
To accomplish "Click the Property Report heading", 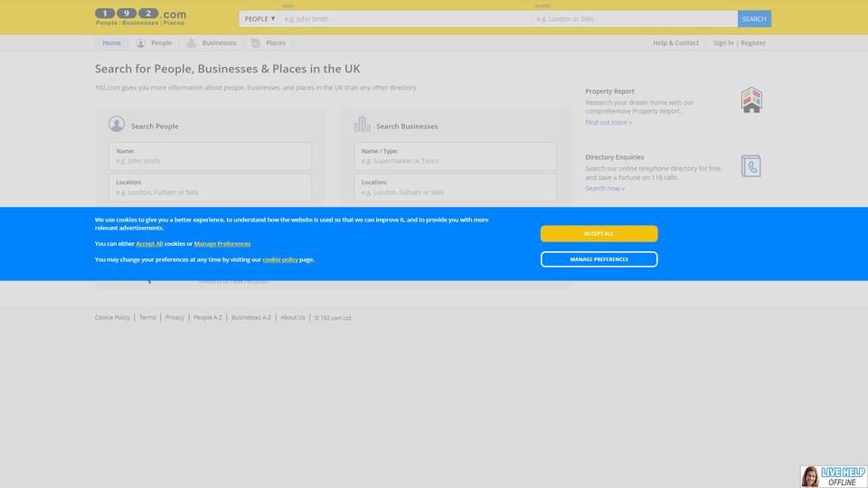I will [x=609, y=91].
